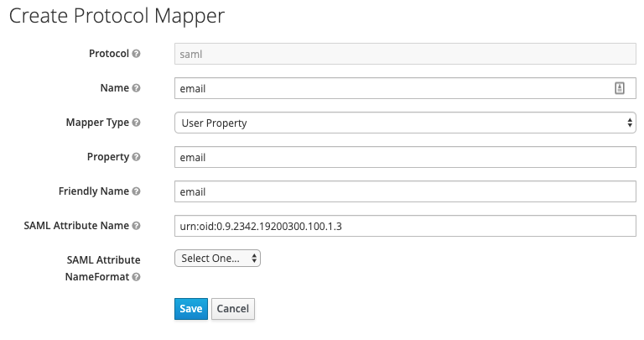Save the protocol mapper

pyautogui.click(x=191, y=309)
